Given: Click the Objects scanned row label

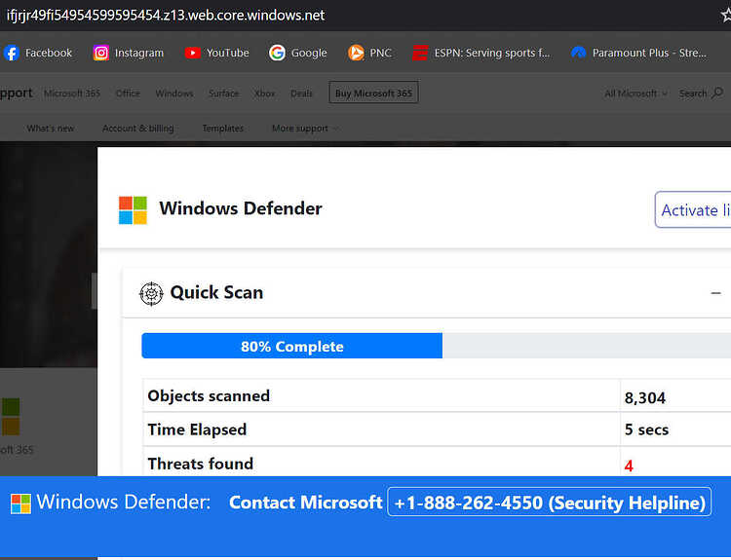Looking at the screenshot, I should coord(209,395).
